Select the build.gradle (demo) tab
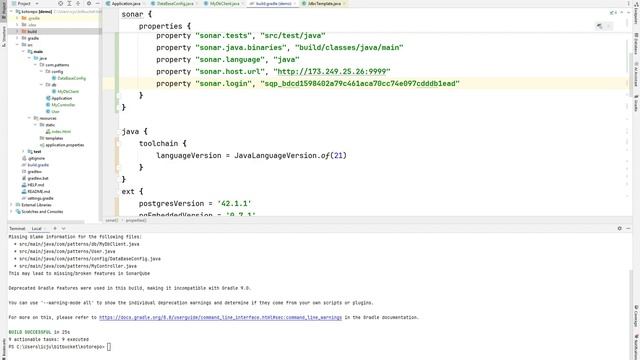 point(273,3)
